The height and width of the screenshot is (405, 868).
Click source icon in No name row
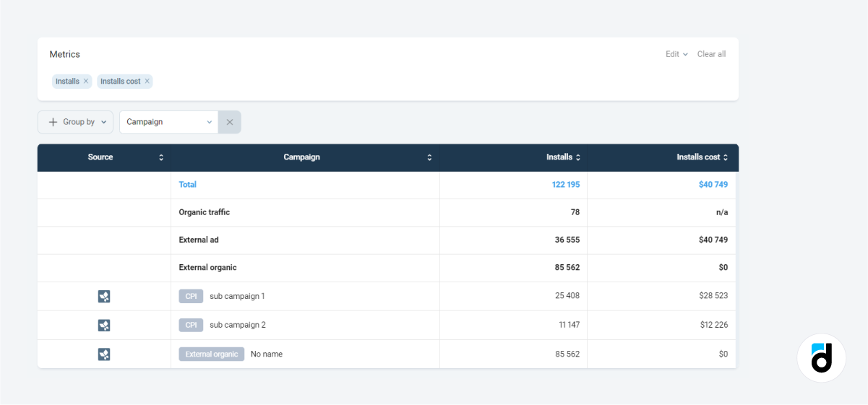tap(104, 354)
